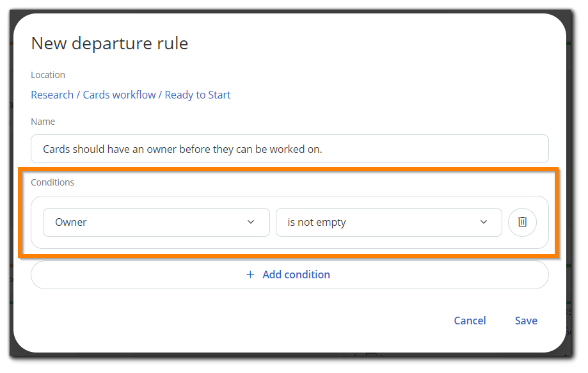588x373 pixels.
Task: Click the New departure rule dialog title
Action: [x=109, y=44]
